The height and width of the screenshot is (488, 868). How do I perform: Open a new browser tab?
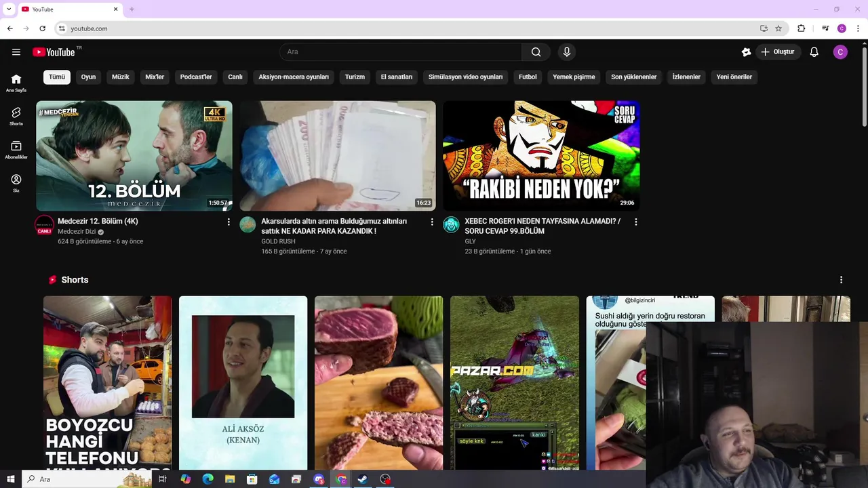(x=132, y=9)
